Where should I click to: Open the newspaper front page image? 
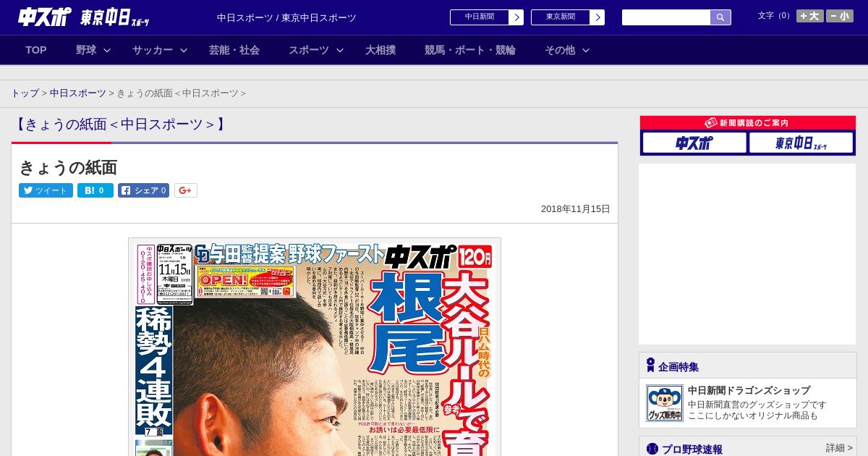[315, 347]
